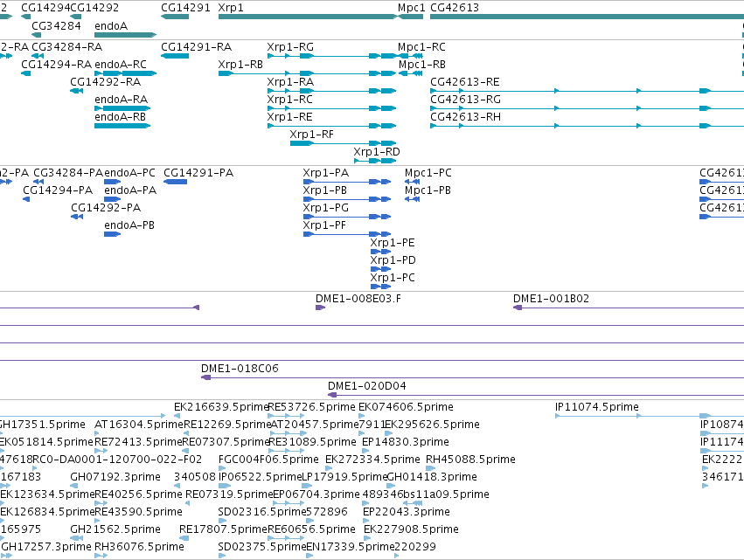Select the CG14291 gene label in top track
This screenshot has height=560, width=744.
185,8
